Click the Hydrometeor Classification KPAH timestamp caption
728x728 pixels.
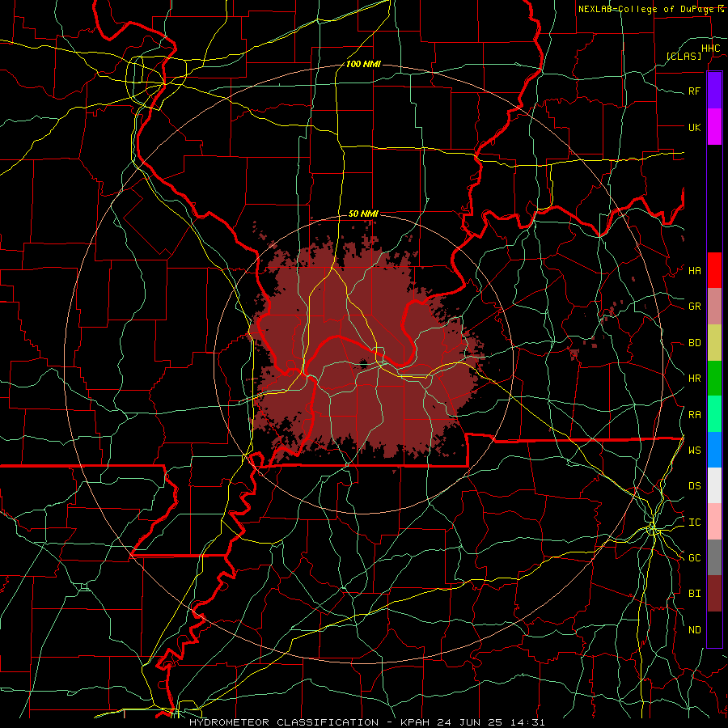pos(366,722)
